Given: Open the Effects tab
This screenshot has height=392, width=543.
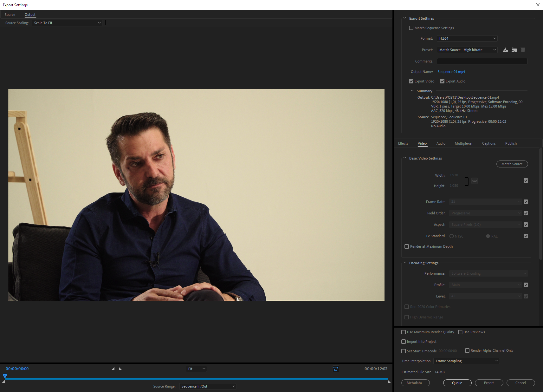Looking at the screenshot, I should [x=403, y=143].
